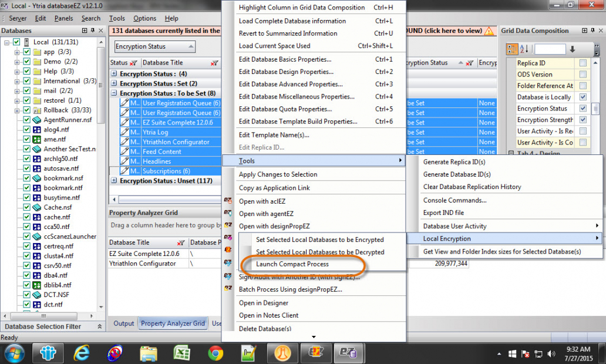The height and width of the screenshot is (364, 606).
Task: Enable the ODS Version column checkbox
Action: pos(583,74)
